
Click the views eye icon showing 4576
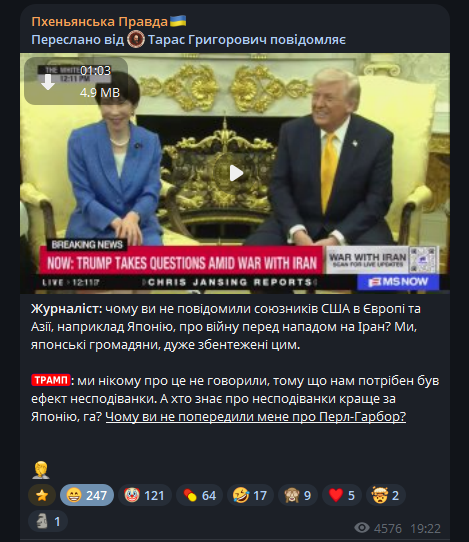(362, 528)
